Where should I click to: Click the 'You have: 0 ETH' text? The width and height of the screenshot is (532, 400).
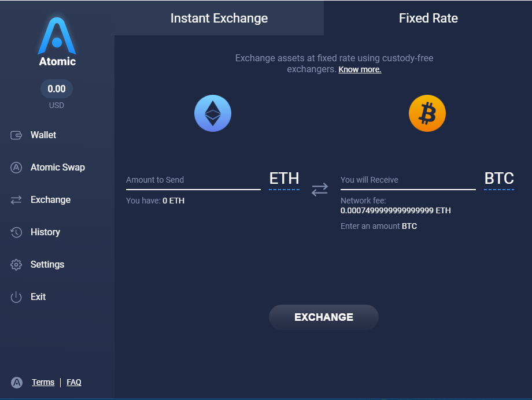pyautogui.click(x=156, y=201)
